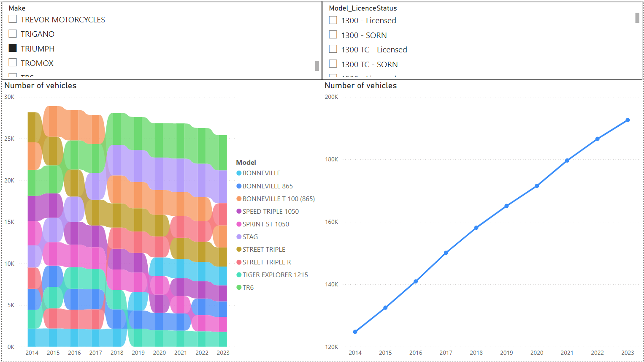Click the 2016 data point on line chart
644x362 pixels.
point(416,281)
